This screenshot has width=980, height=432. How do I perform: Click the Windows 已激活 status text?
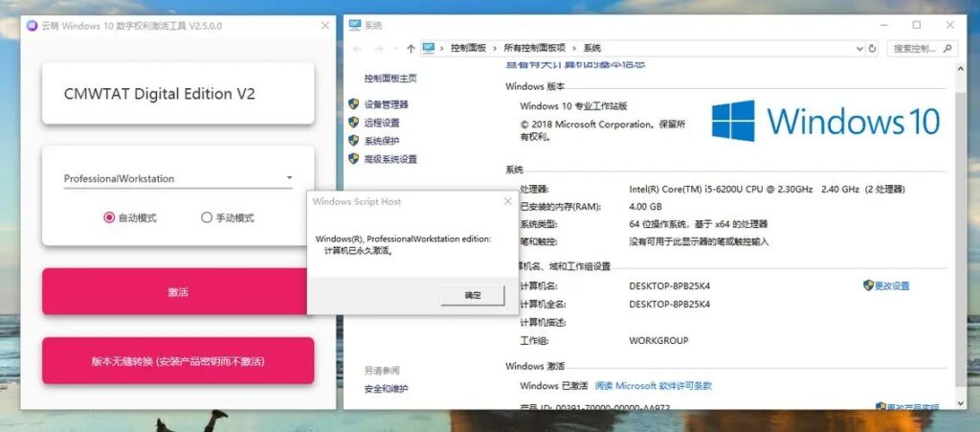554,386
